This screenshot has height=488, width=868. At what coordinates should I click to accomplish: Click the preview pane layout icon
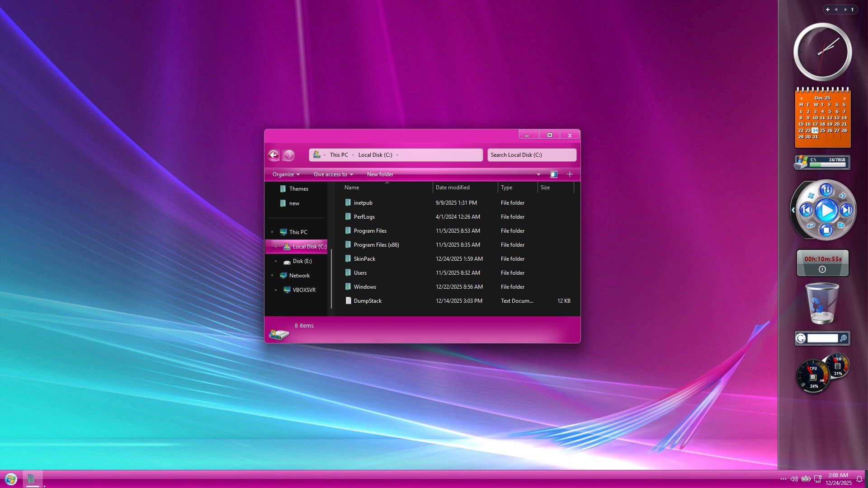coord(553,174)
